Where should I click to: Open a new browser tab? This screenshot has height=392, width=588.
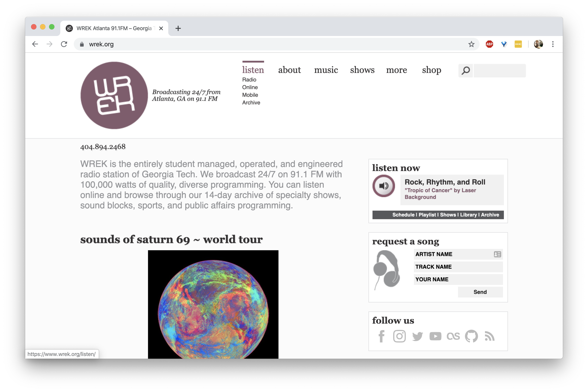pos(178,28)
